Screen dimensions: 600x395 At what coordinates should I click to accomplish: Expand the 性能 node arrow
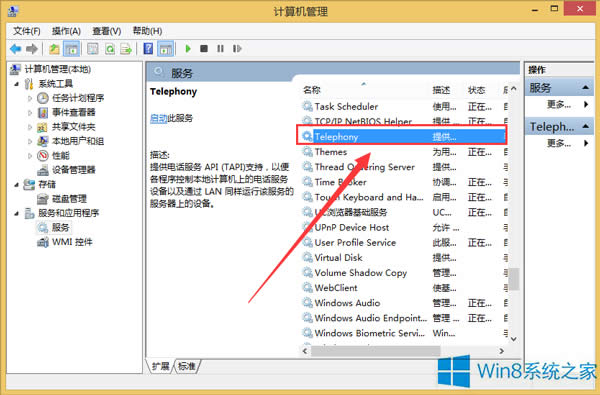coord(30,156)
